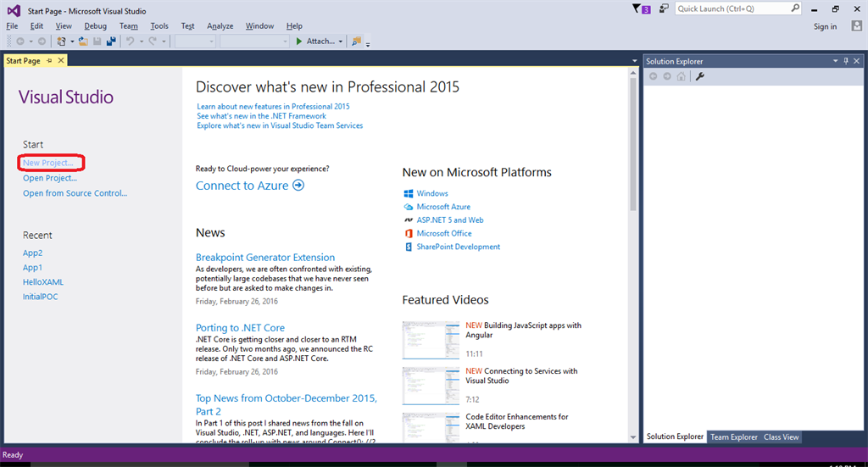
Task: Switch to the Class View tab
Action: (781, 437)
